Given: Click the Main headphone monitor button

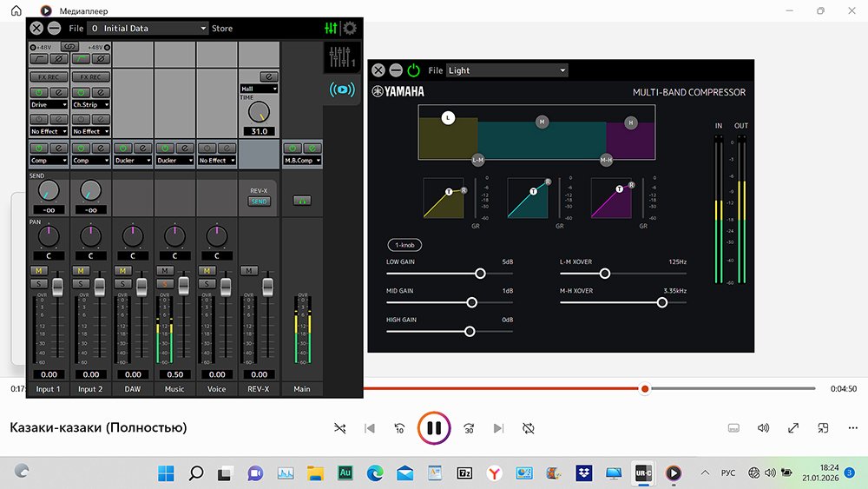Looking at the screenshot, I should (302, 201).
